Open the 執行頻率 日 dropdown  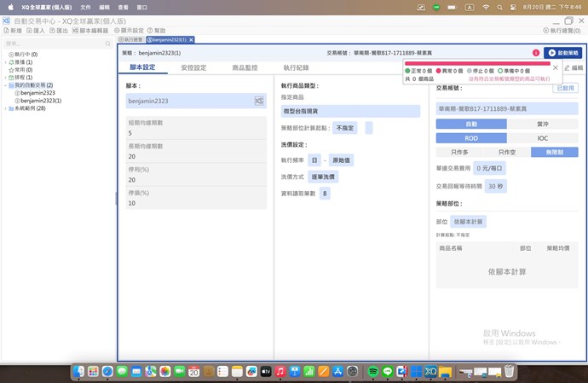(x=314, y=160)
